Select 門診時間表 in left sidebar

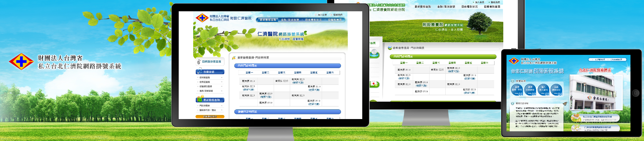[x=205, y=106]
